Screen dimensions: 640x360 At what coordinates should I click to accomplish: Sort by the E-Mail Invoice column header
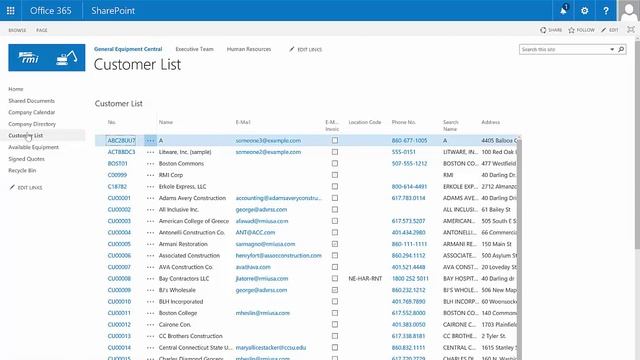pyautogui.click(x=332, y=125)
